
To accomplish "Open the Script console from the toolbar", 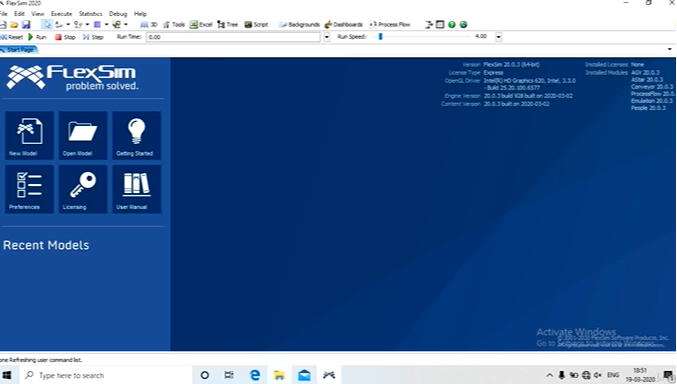I will click(256, 25).
